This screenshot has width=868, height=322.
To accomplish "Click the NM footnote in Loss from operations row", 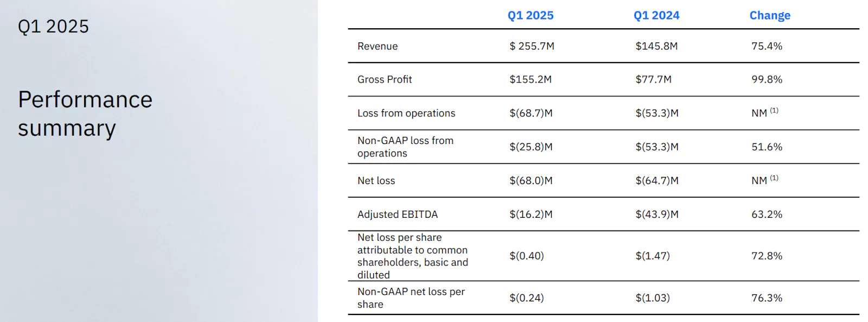I will point(764,112).
